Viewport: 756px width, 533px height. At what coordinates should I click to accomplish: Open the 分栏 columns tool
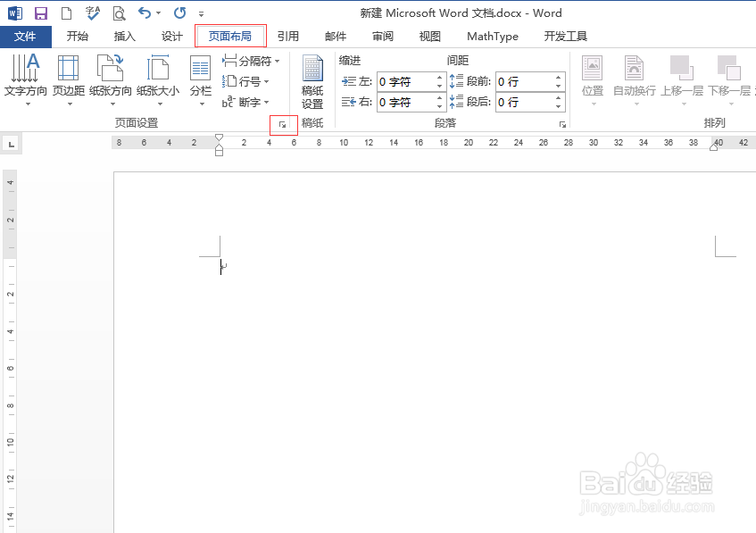pyautogui.click(x=200, y=80)
